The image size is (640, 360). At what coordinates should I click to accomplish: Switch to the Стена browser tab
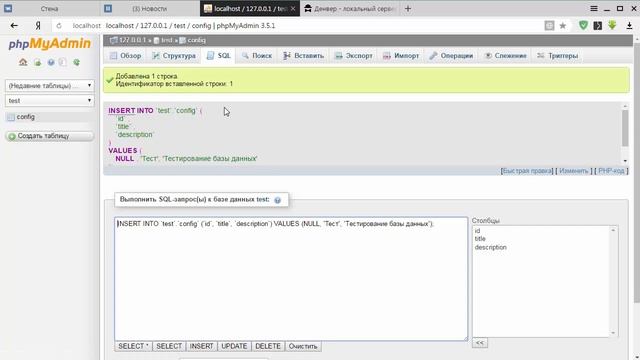click(x=49, y=9)
